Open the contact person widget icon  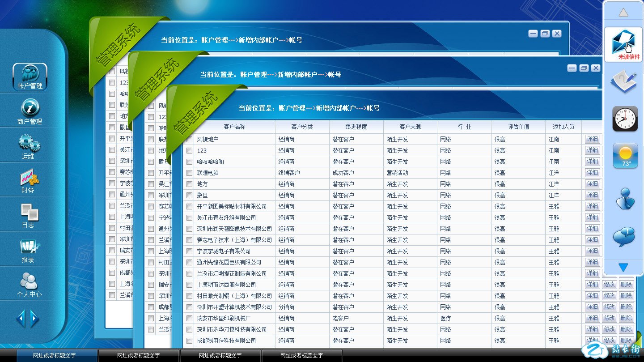pyautogui.click(x=625, y=199)
